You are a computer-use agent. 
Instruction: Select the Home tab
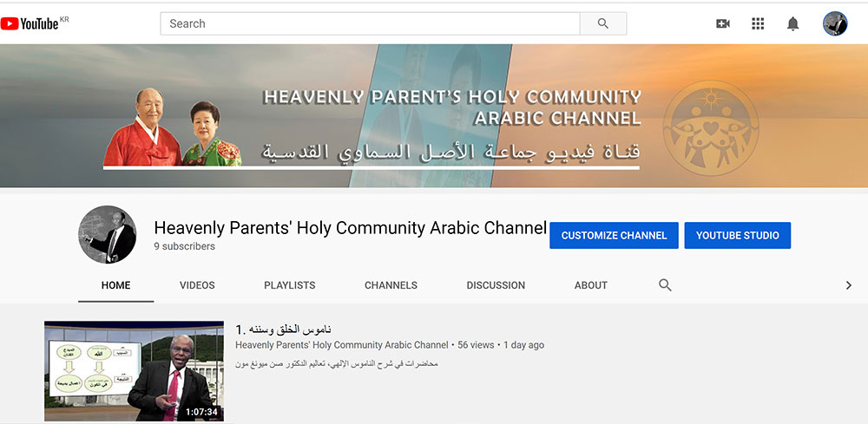tap(115, 285)
